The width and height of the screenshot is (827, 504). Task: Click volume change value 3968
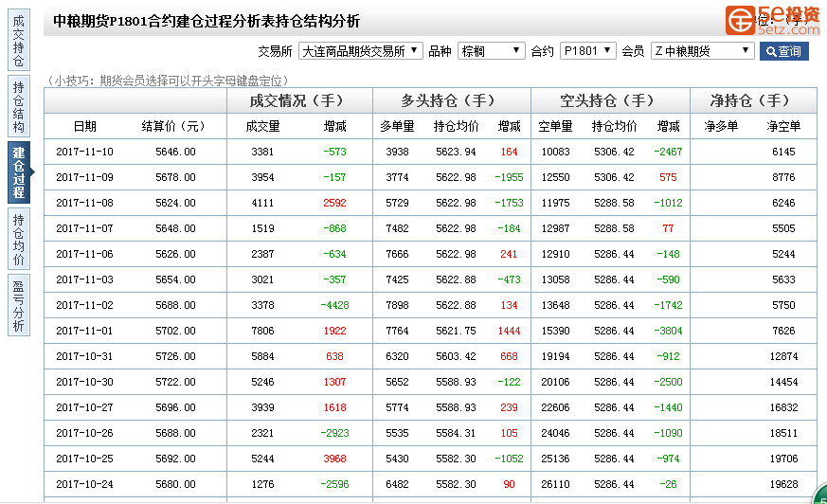coord(335,459)
